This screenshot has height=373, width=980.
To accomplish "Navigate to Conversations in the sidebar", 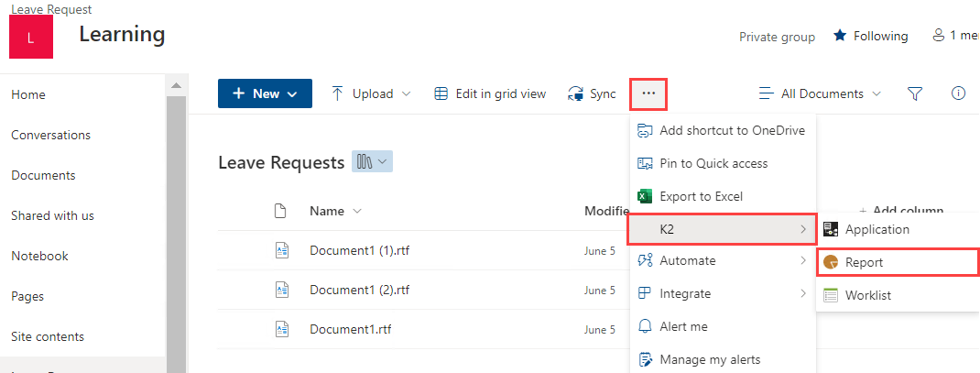I will tap(50, 135).
